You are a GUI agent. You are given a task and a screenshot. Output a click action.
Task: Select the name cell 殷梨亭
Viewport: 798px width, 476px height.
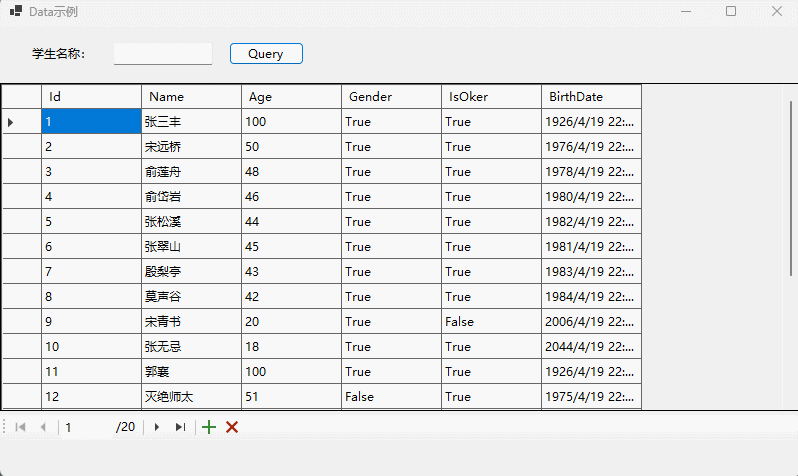tap(191, 271)
